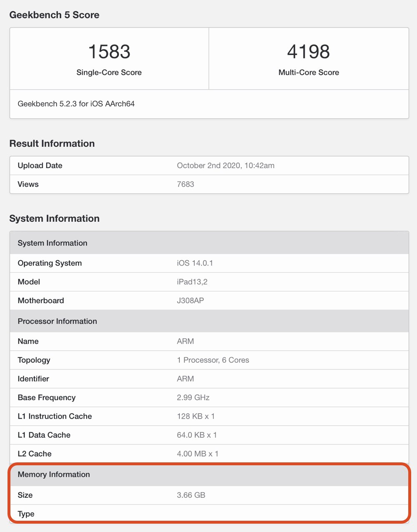Click the 4.00 MB x 1 L2 cache value
Viewport: 417px width, 532px height.
198,454
